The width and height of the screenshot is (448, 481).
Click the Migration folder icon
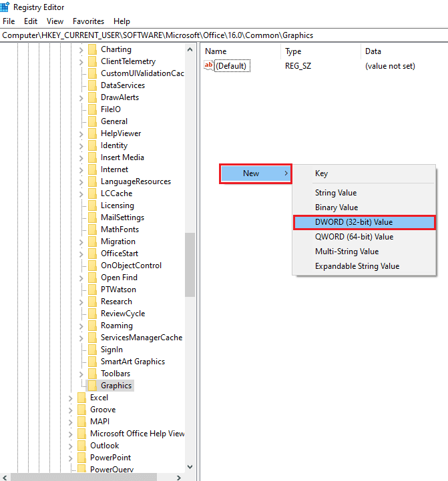[92, 242]
